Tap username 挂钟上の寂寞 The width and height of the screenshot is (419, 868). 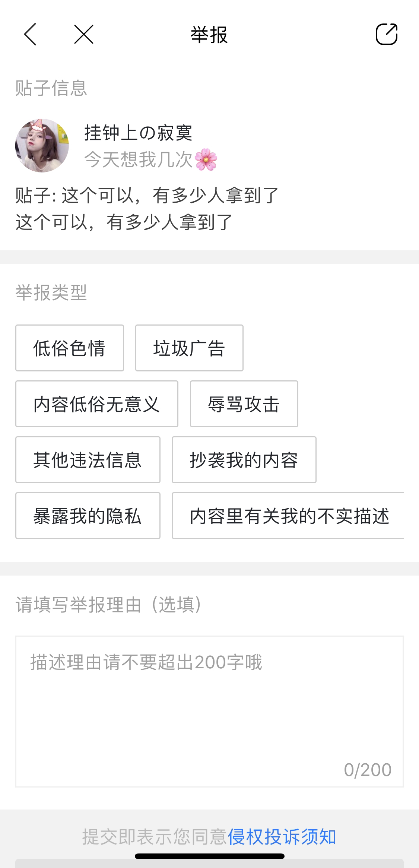[138, 133]
